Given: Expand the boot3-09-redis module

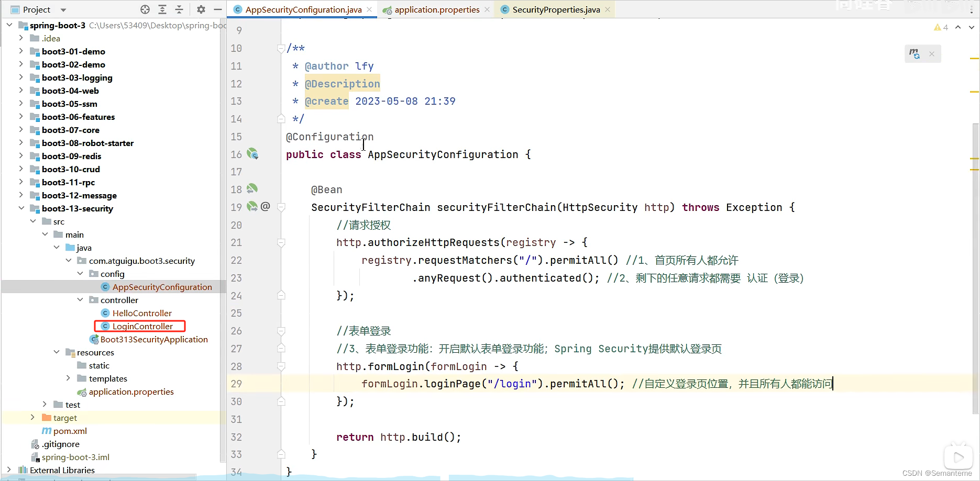Looking at the screenshot, I should click(x=21, y=155).
